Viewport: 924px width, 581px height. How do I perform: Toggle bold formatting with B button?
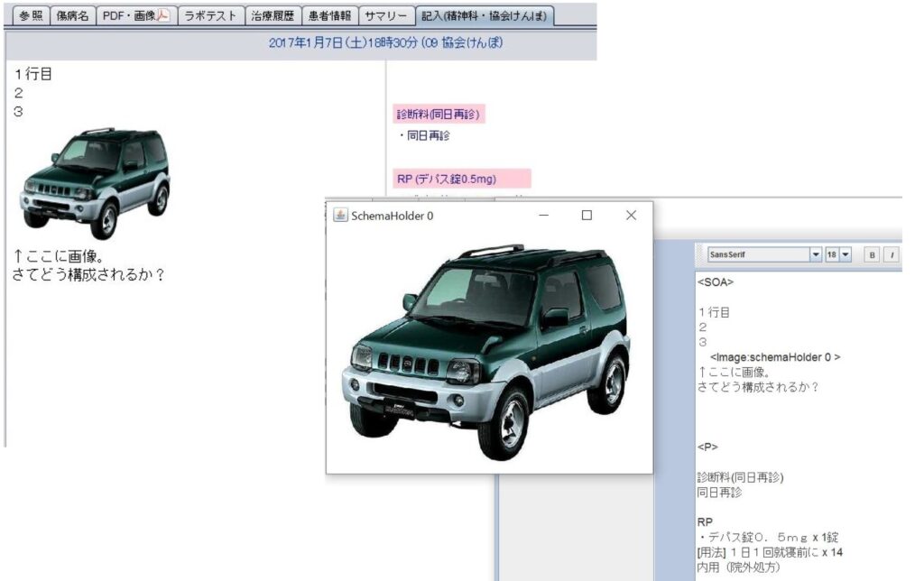coord(873,254)
